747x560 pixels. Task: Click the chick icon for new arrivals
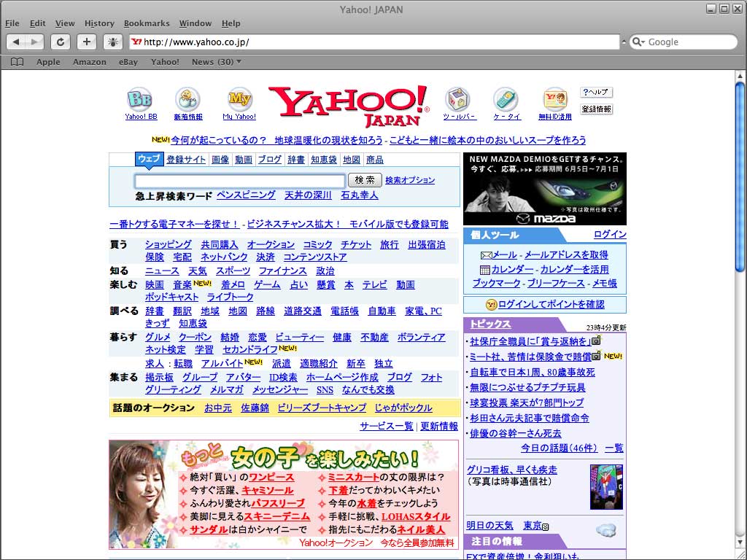pyautogui.click(x=187, y=99)
